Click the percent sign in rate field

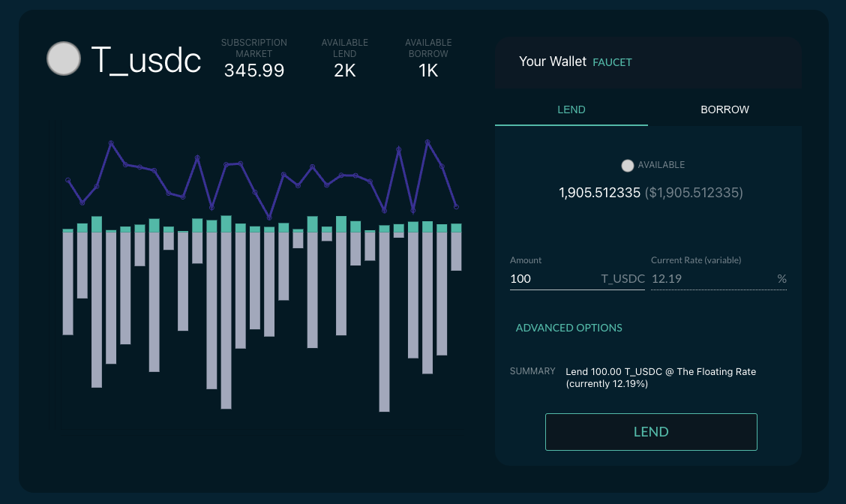click(x=781, y=279)
